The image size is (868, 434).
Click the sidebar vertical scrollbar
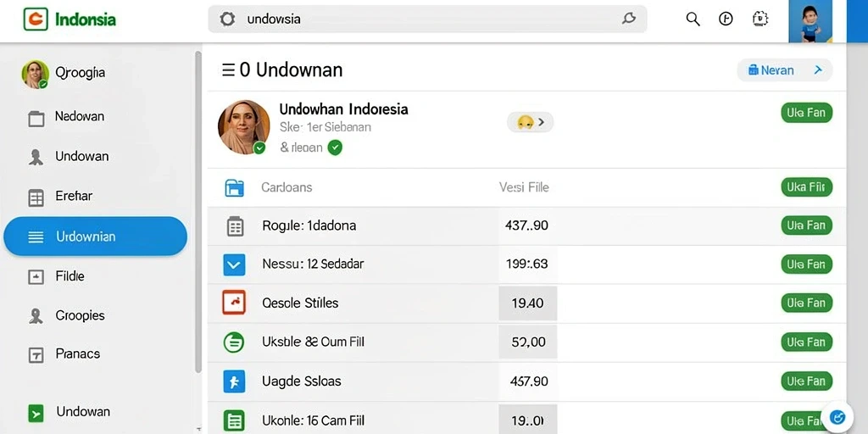[198, 210]
